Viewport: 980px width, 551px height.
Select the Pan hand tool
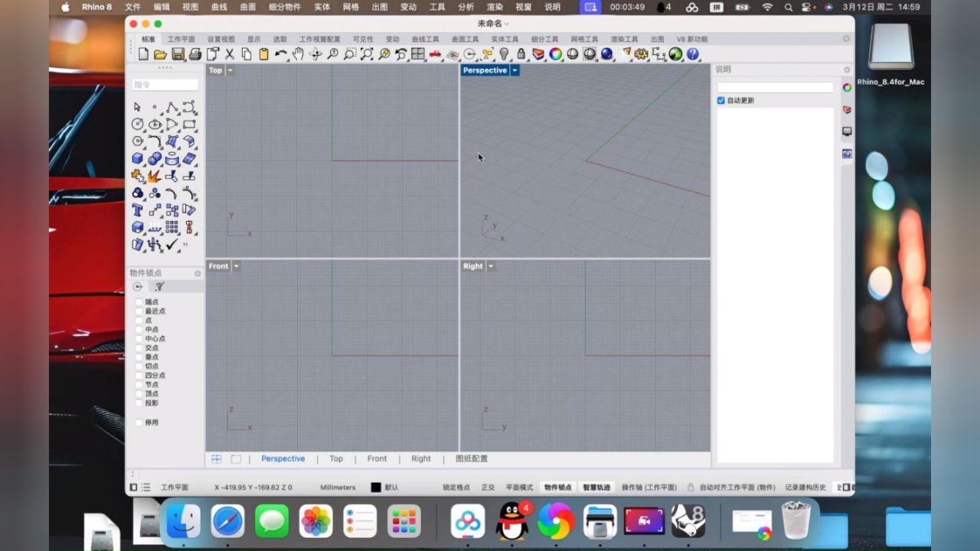(x=298, y=54)
